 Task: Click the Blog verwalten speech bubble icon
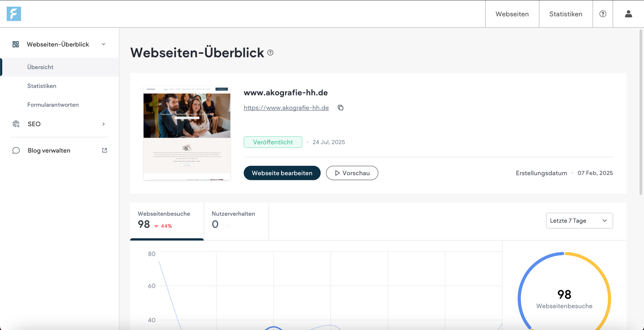click(x=16, y=150)
